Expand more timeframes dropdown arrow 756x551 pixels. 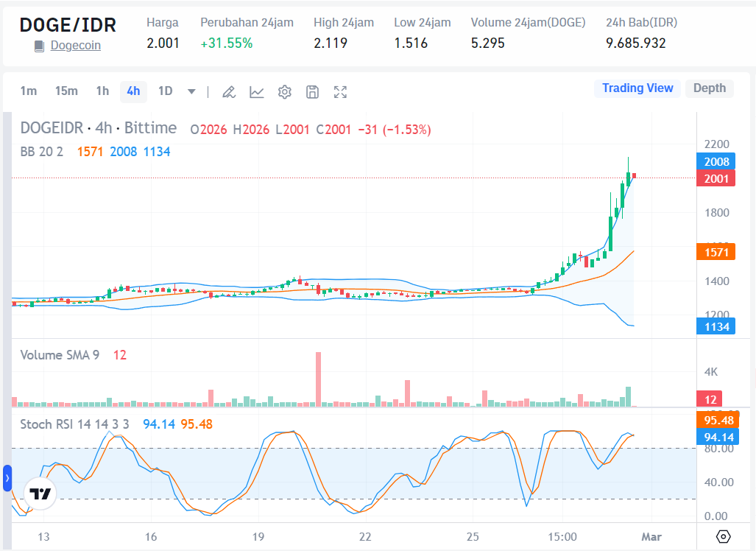tap(191, 91)
